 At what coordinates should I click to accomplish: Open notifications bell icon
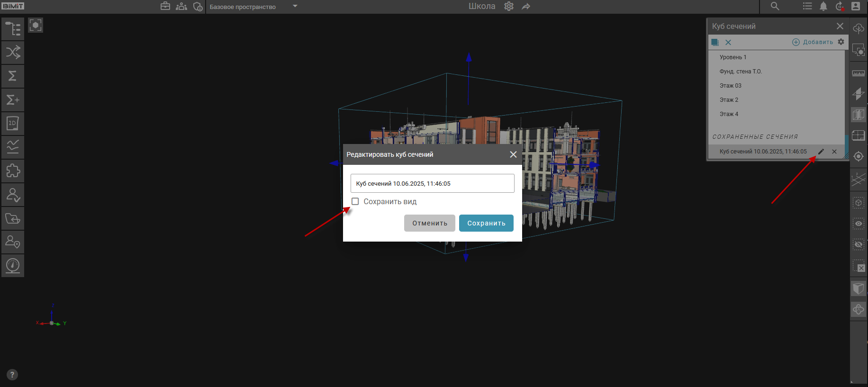[823, 6]
